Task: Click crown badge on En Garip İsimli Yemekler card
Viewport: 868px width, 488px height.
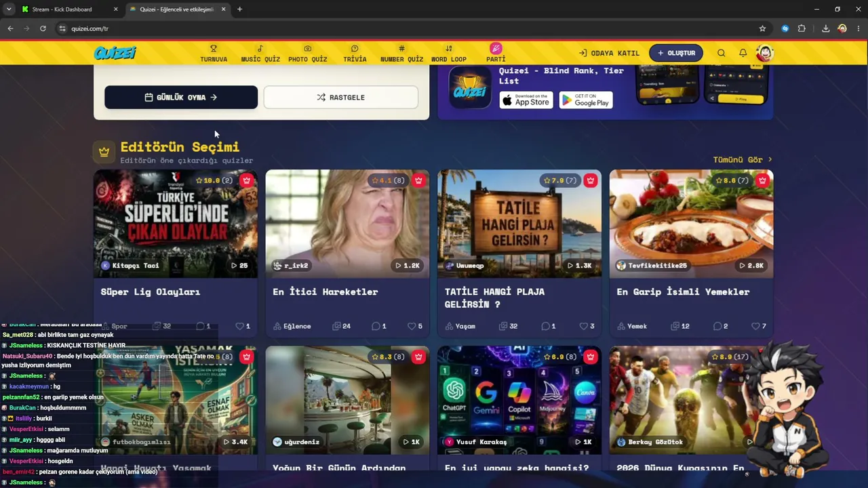Action: point(763,180)
